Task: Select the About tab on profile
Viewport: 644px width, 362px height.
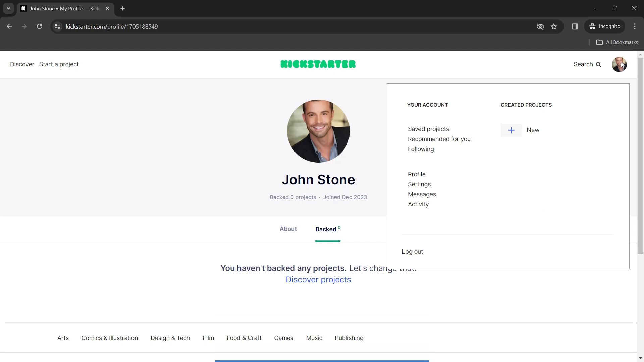Action: click(x=288, y=229)
